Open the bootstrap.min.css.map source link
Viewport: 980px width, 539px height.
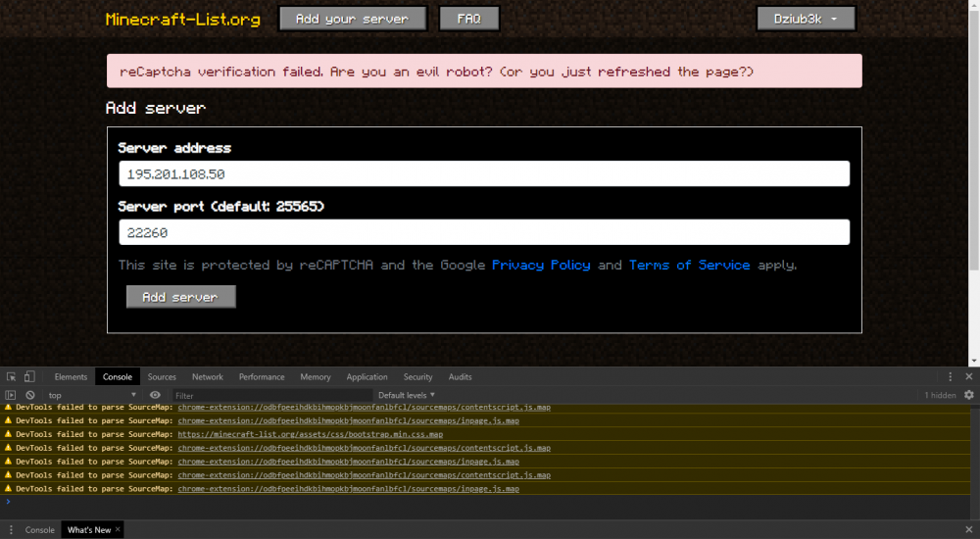coord(310,434)
